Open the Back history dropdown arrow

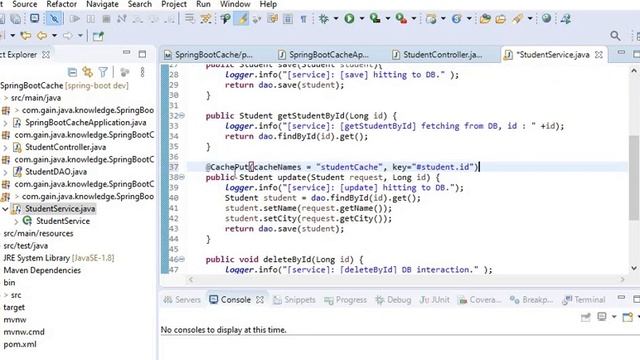tap(54, 36)
